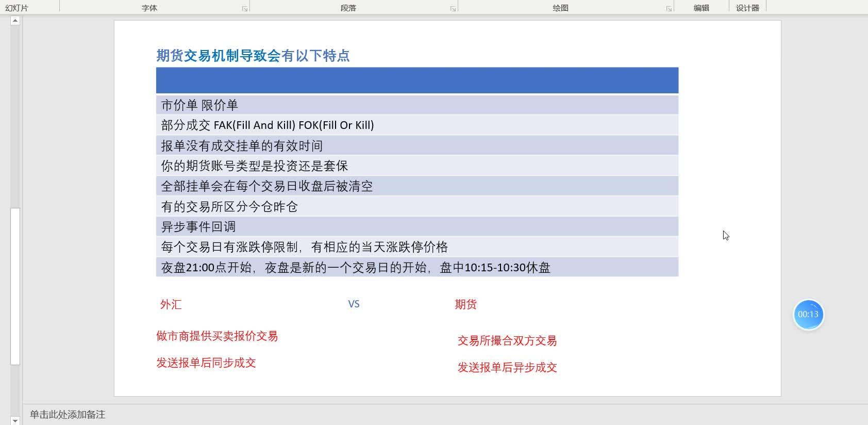
Task: Select the text 交易所撮合双方交易
Action: [507, 341]
